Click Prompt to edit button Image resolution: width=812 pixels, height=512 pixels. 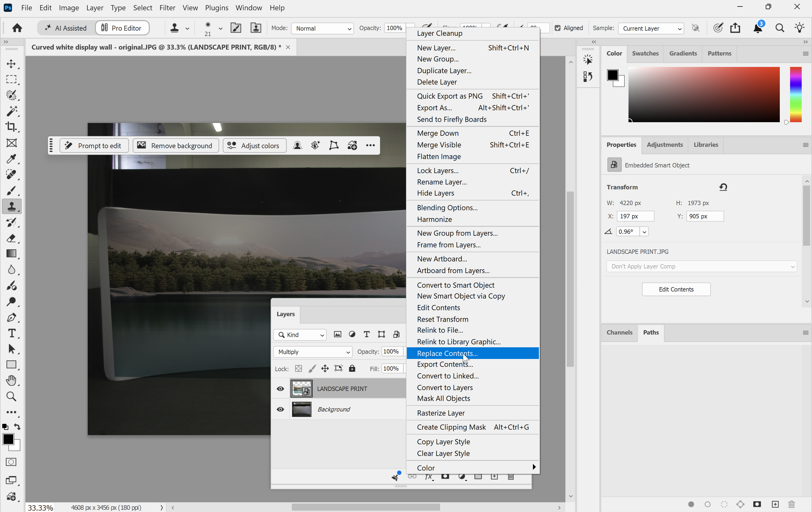(94, 145)
